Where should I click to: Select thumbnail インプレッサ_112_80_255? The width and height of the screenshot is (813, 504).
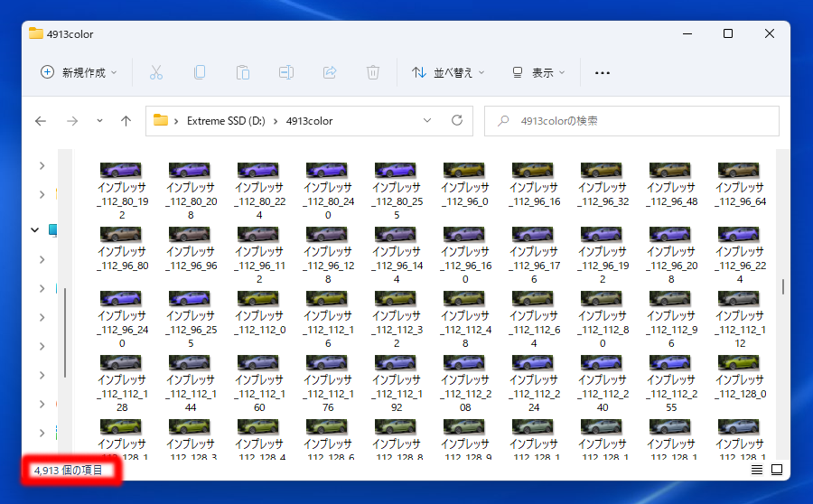click(x=396, y=170)
